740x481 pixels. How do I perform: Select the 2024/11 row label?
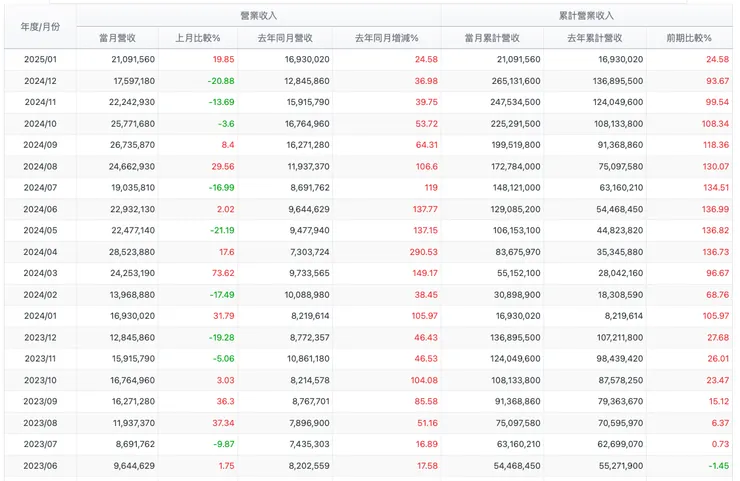tap(40, 102)
